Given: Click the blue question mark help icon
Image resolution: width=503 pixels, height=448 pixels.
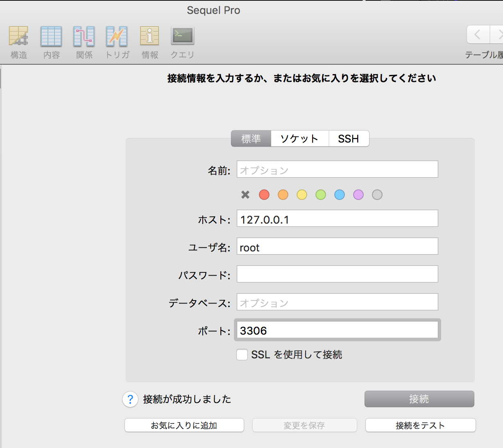Looking at the screenshot, I should [130, 399].
